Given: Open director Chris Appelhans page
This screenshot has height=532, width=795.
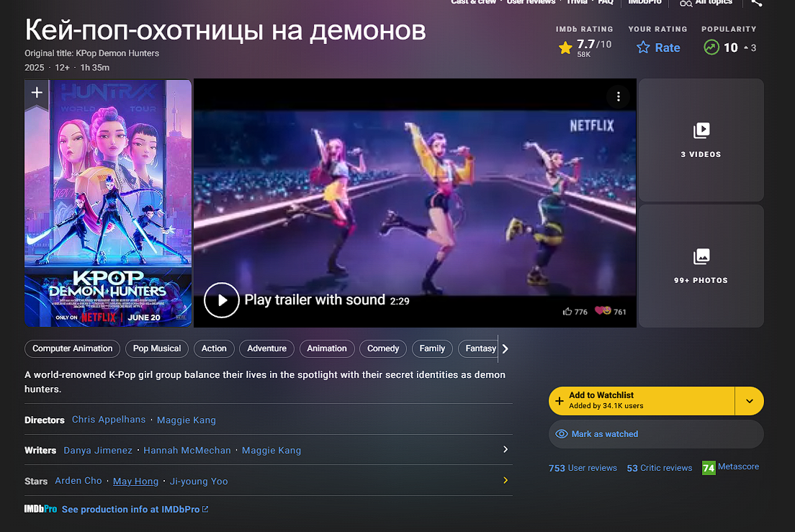Looking at the screenshot, I should (109, 420).
